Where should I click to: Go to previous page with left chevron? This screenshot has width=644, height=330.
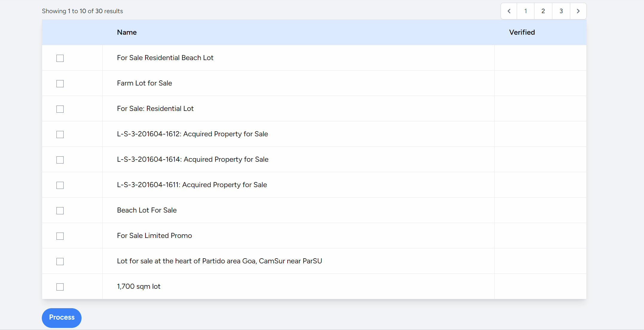coord(509,11)
